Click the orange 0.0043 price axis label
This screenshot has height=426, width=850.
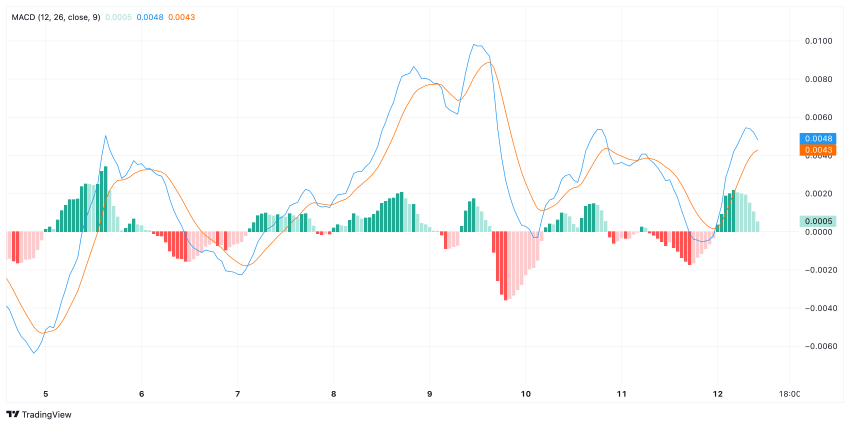(x=817, y=150)
